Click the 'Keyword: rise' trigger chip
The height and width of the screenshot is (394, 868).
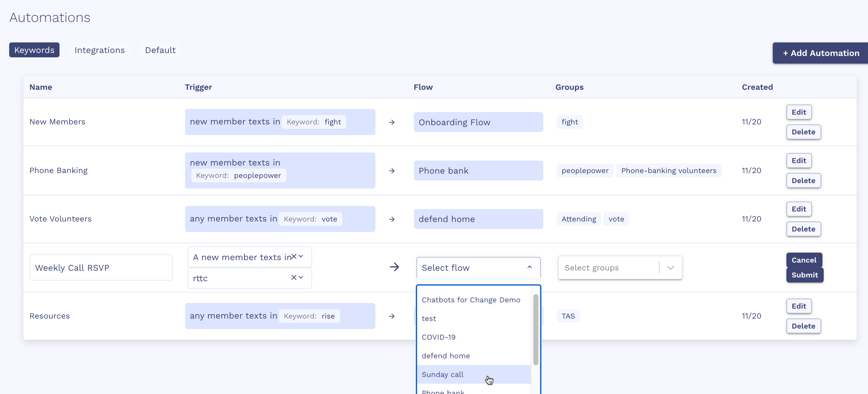pyautogui.click(x=309, y=316)
